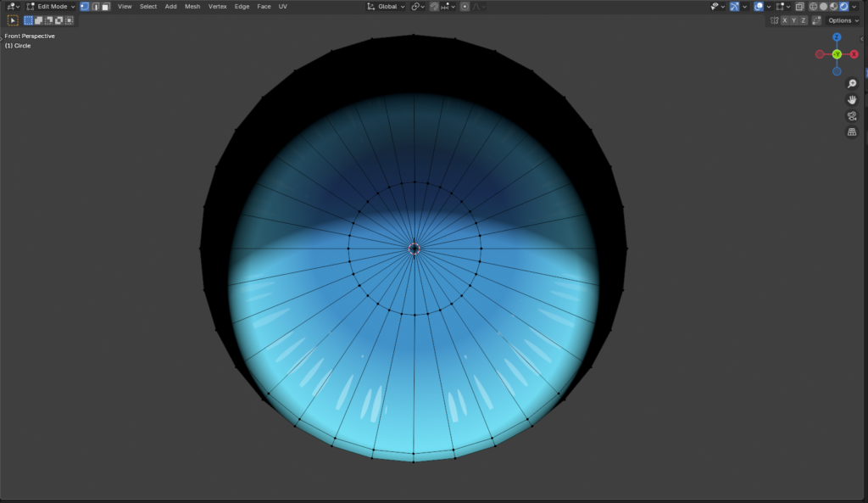This screenshot has width=868, height=503.
Task: Click the negative Z axis gizmo circle
Action: (x=837, y=71)
